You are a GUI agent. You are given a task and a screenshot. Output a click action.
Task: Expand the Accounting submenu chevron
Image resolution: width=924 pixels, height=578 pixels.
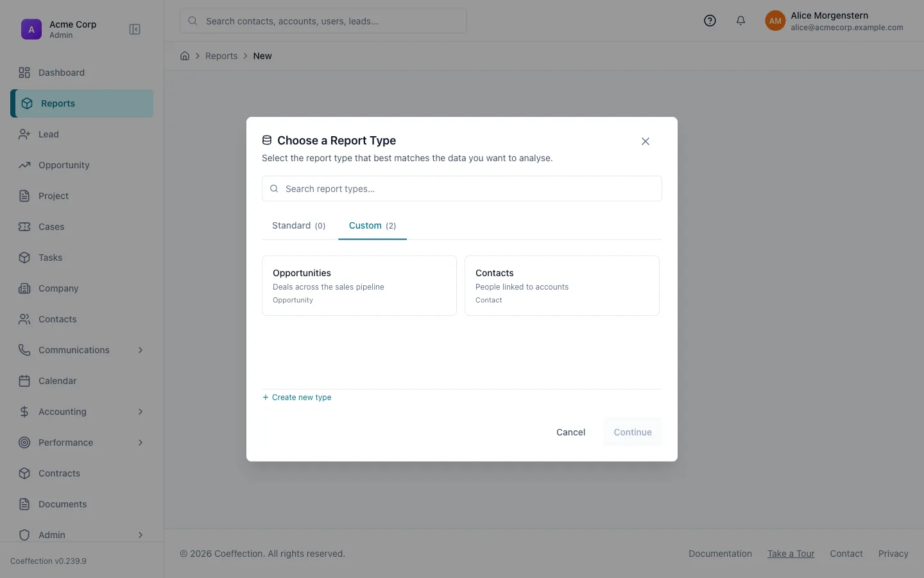141,412
